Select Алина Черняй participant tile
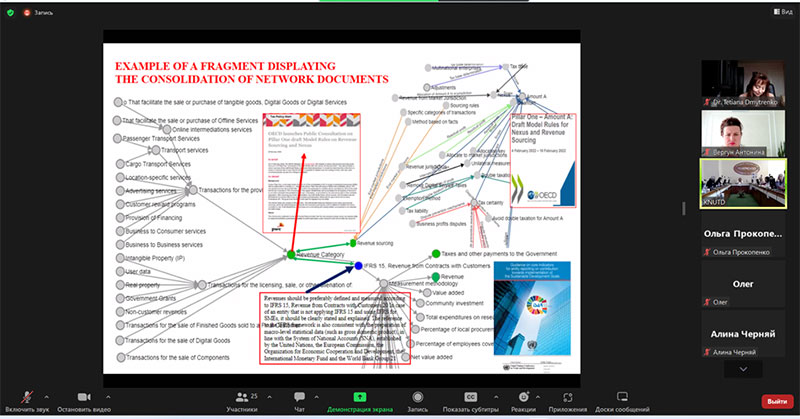 click(x=743, y=334)
